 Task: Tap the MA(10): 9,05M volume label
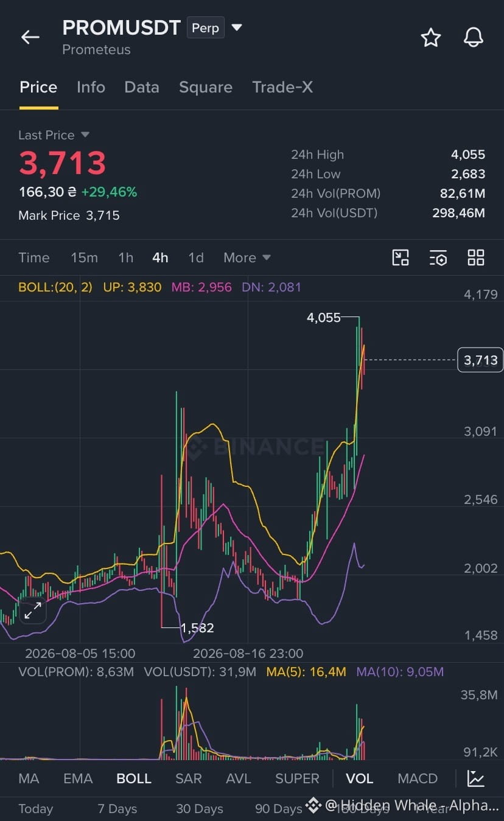click(400, 672)
